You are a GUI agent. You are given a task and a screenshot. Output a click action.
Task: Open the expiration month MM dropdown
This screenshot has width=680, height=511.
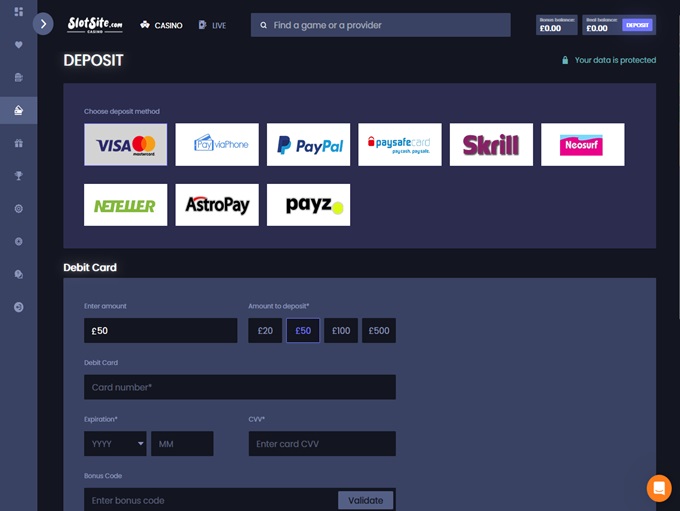click(182, 444)
